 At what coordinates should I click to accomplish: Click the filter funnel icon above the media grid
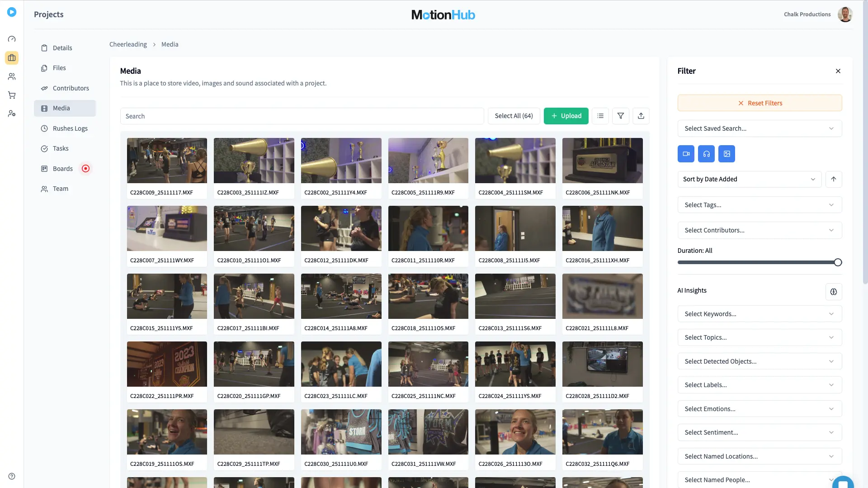tap(620, 116)
